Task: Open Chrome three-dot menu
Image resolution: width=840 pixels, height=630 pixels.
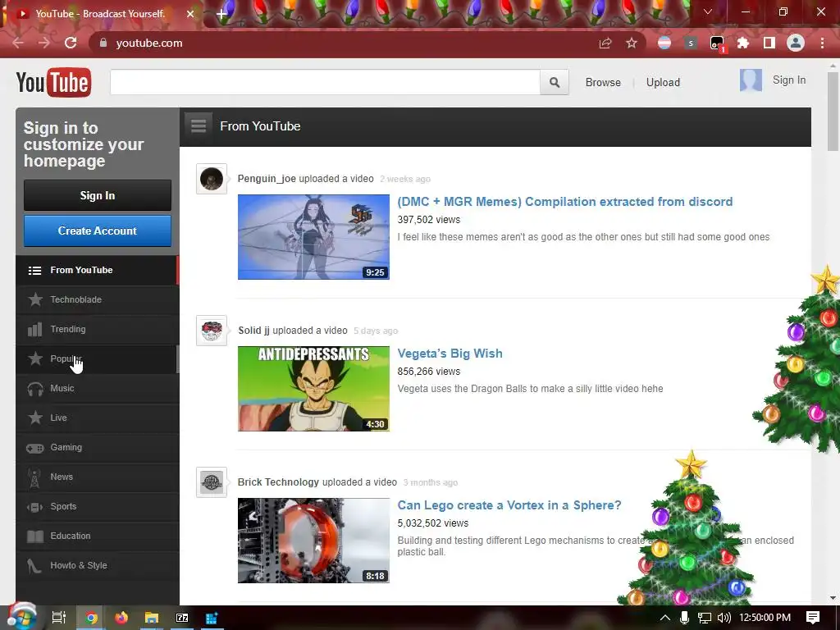Action: 822,43
